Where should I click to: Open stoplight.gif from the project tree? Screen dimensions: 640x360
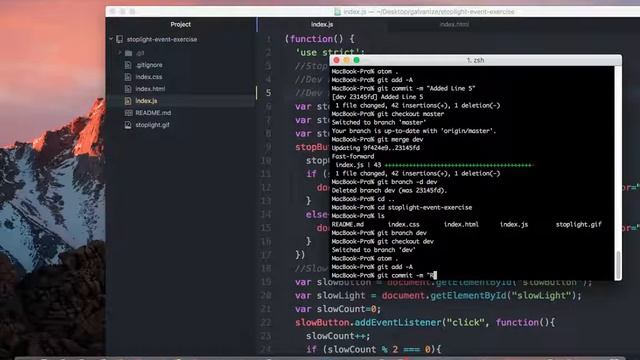point(152,125)
